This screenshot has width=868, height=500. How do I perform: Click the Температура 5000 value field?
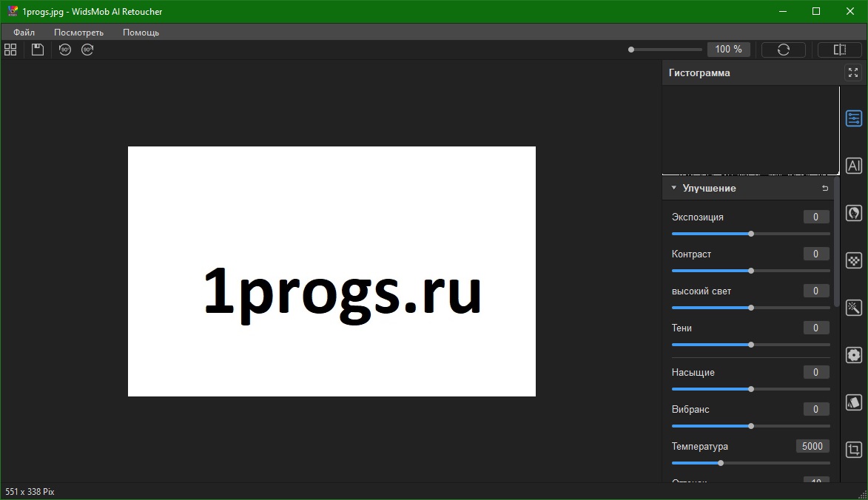(x=813, y=446)
